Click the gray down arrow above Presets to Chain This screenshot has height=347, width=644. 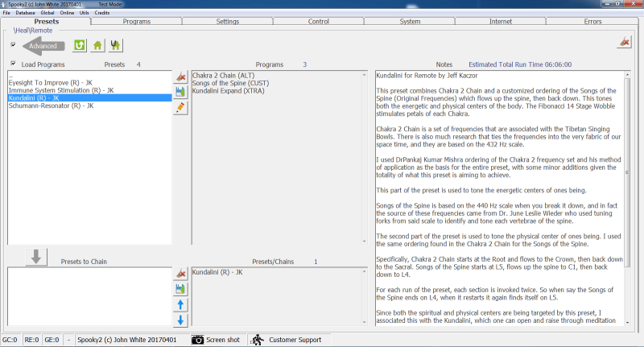coord(36,256)
